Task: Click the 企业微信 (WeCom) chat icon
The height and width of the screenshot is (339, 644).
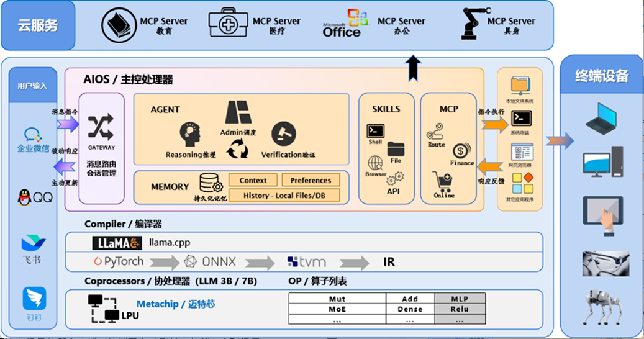Action: coord(33,135)
